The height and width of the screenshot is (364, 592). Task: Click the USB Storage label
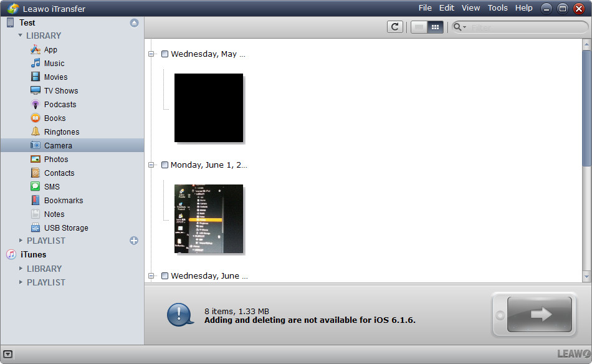click(x=66, y=228)
